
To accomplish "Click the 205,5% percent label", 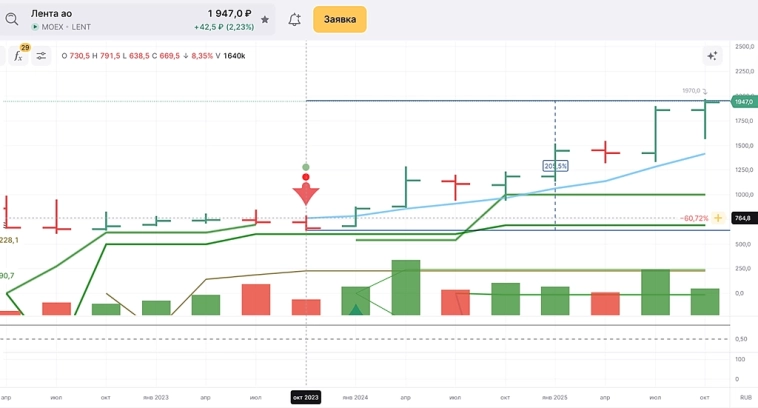I will [555, 165].
